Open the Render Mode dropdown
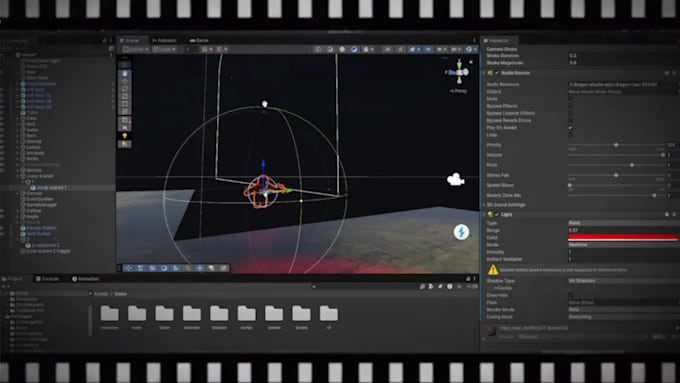 623,310
